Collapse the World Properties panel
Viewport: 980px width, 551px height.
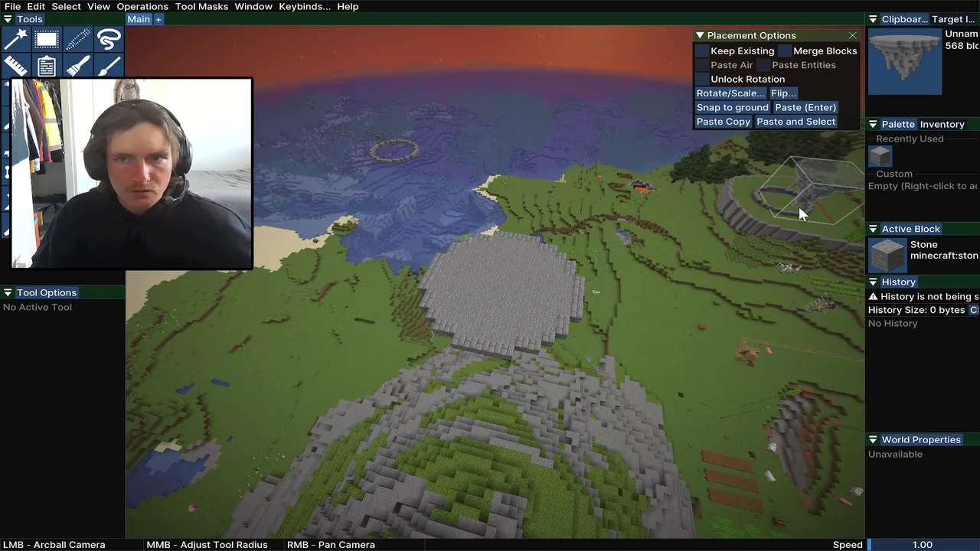point(873,439)
